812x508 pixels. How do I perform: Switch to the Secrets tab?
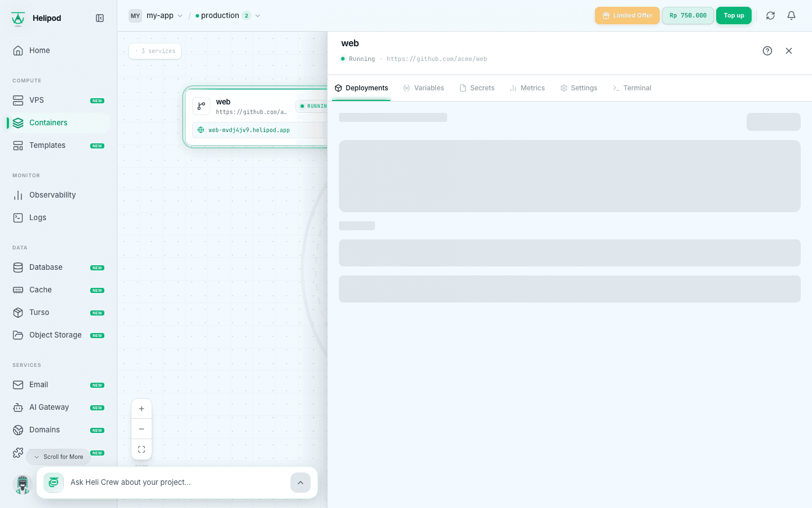click(477, 88)
